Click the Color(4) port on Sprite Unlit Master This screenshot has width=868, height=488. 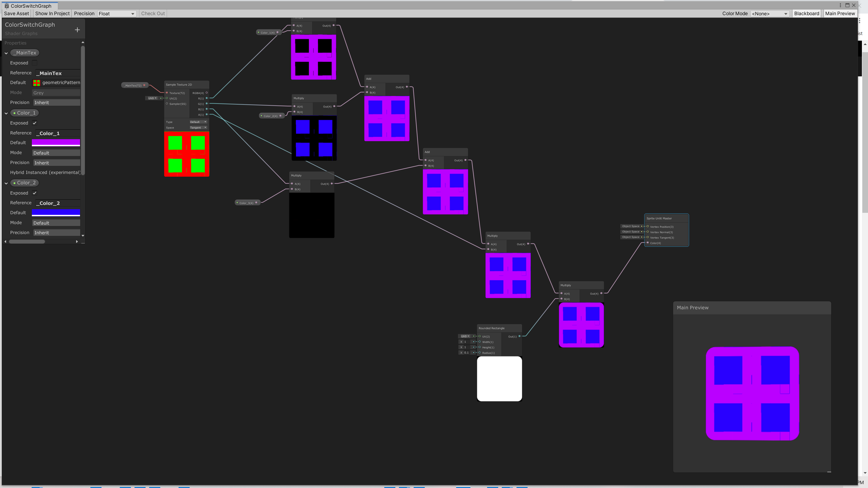coord(648,243)
